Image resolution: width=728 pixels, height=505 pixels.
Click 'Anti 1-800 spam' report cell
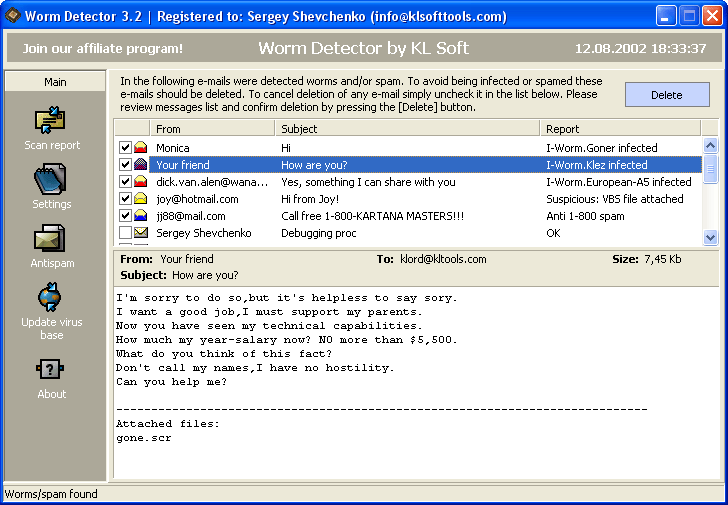click(585, 216)
